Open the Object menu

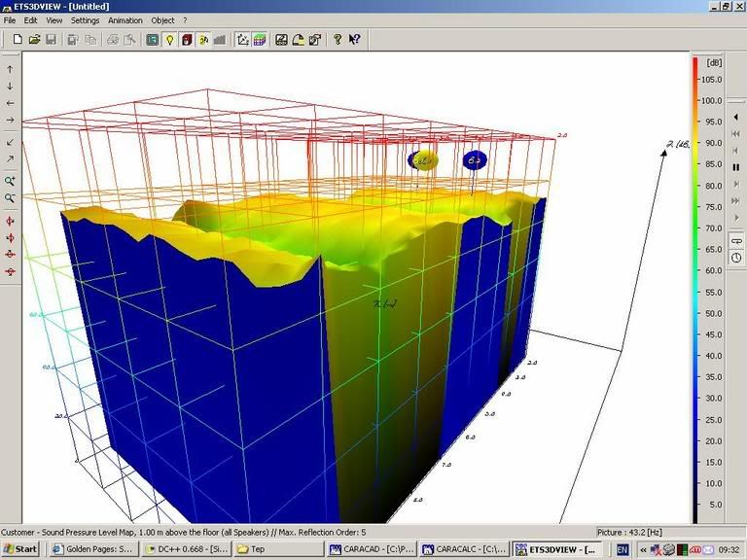tap(162, 20)
